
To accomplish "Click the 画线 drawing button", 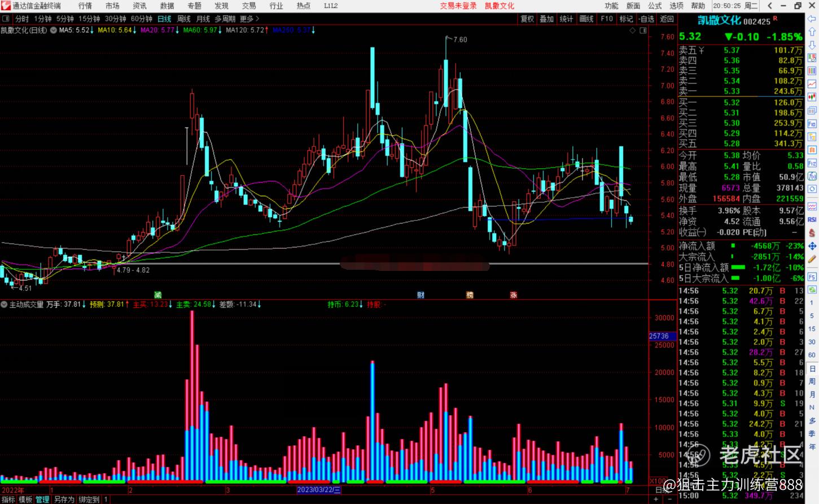I will coord(586,19).
